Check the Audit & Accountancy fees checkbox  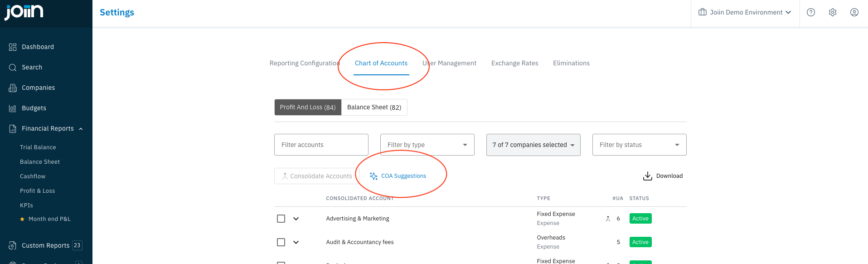coord(281,242)
